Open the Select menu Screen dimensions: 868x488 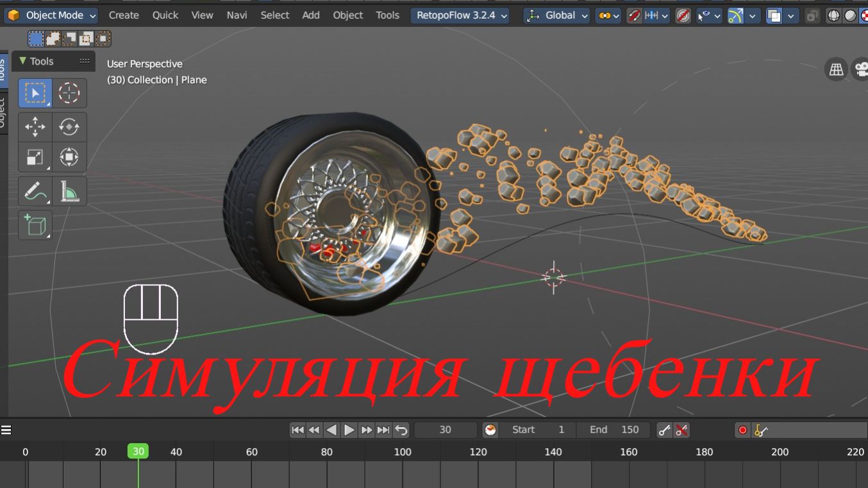pyautogui.click(x=275, y=15)
